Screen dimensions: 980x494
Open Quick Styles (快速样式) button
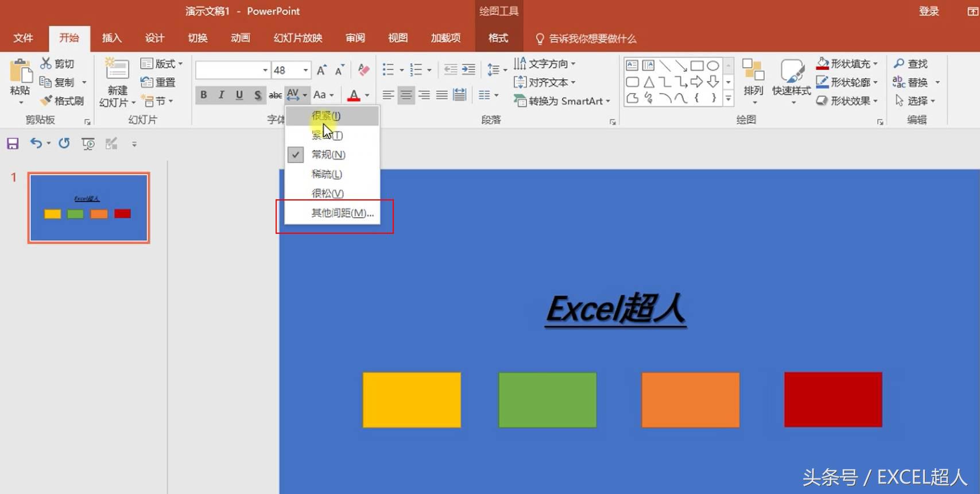click(x=791, y=80)
